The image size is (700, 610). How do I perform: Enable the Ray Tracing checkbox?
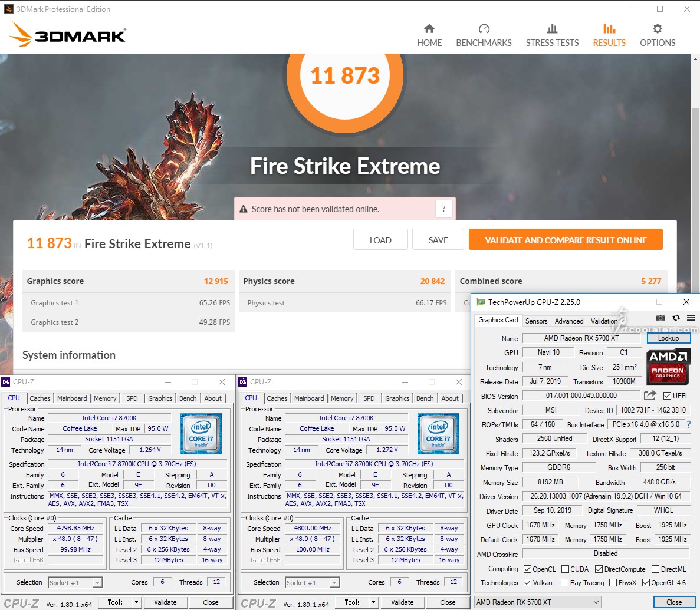pyautogui.click(x=565, y=582)
